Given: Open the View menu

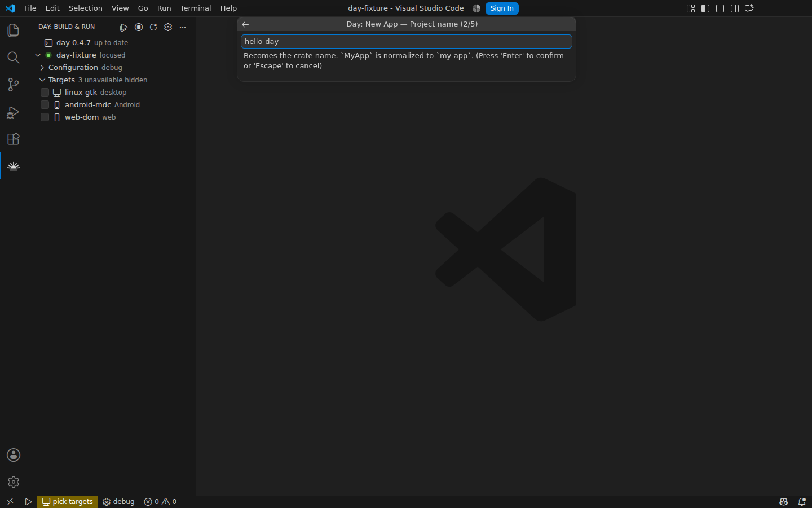Looking at the screenshot, I should pos(120,8).
